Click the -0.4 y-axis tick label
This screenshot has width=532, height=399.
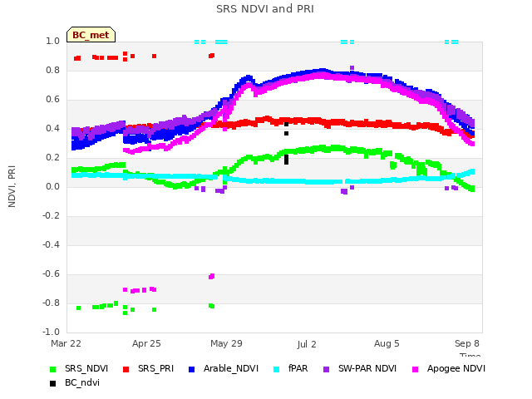click(51, 244)
